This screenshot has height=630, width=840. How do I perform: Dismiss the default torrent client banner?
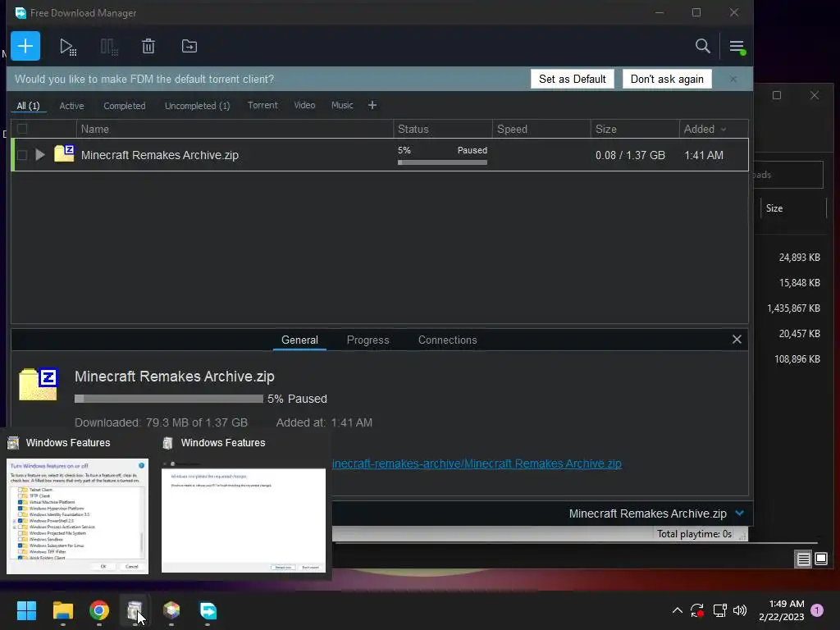(x=733, y=79)
